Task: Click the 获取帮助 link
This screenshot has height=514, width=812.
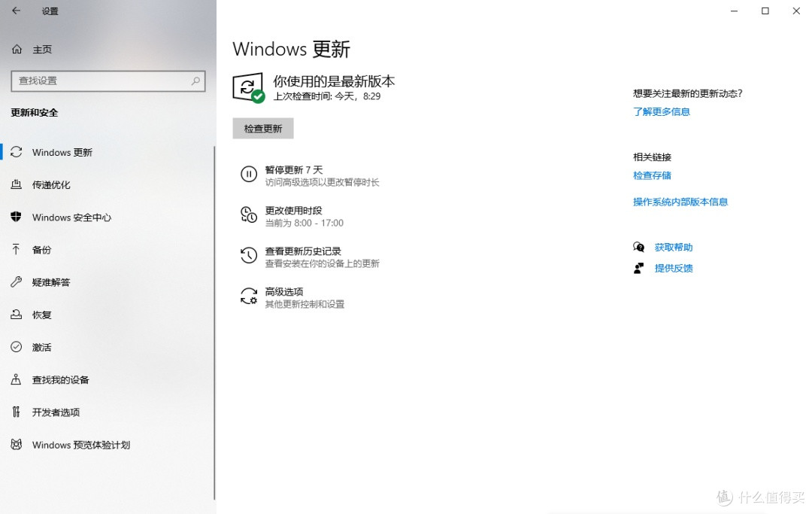Action: [x=673, y=247]
